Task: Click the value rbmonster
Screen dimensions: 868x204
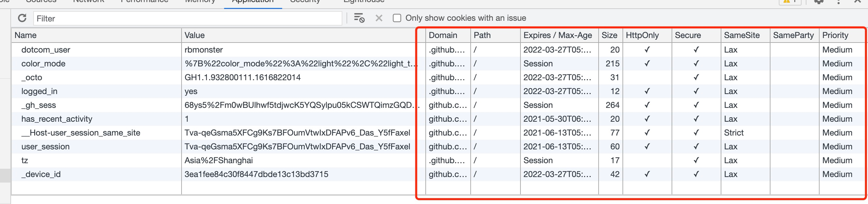Action: pos(204,50)
